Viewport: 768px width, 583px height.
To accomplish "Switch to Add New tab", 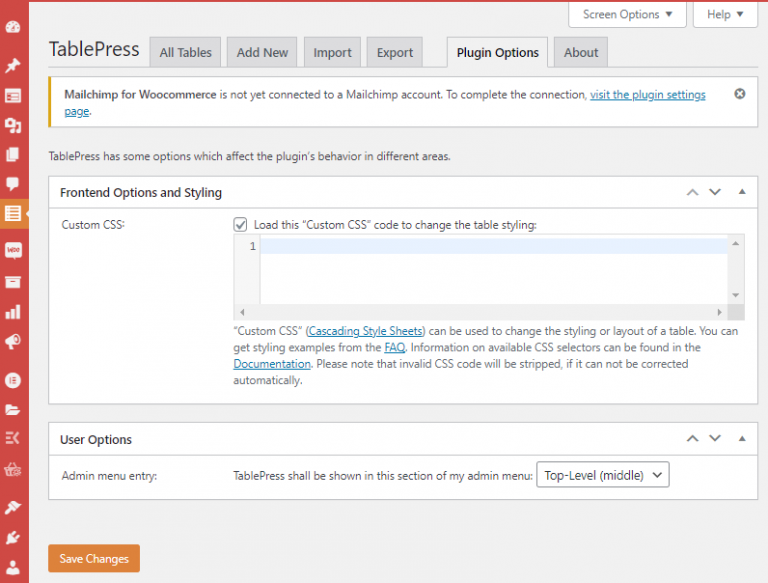I will (x=262, y=52).
